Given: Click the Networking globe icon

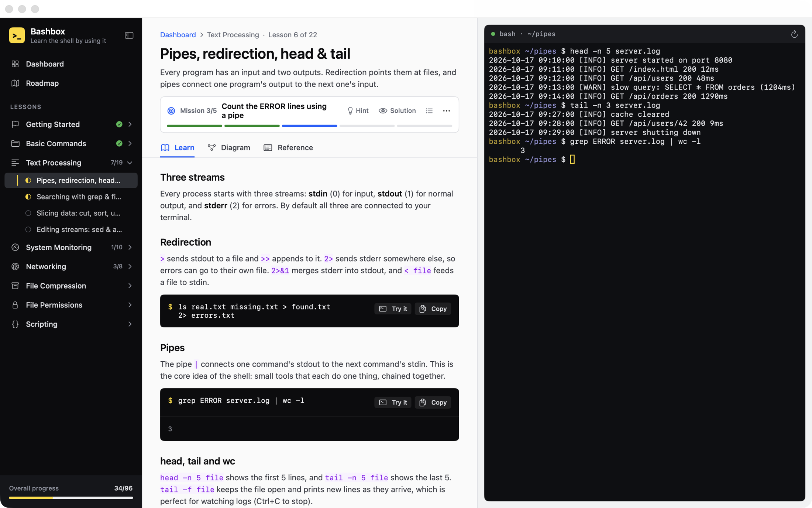Looking at the screenshot, I should [x=15, y=266].
